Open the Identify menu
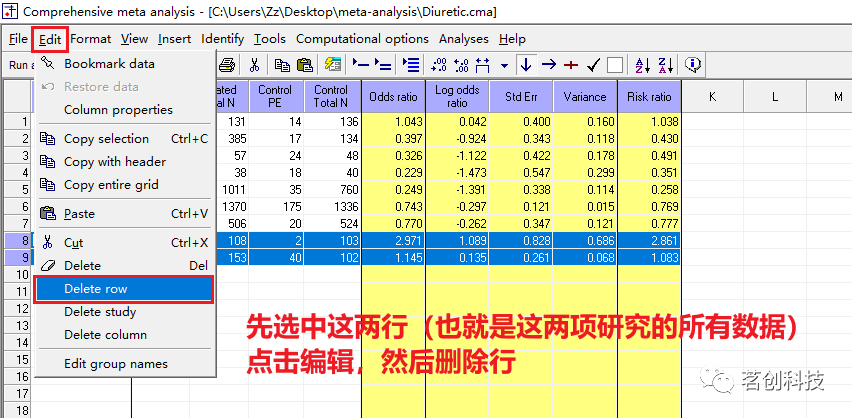This screenshot has height=418, width=852. [x=222, y=39]
